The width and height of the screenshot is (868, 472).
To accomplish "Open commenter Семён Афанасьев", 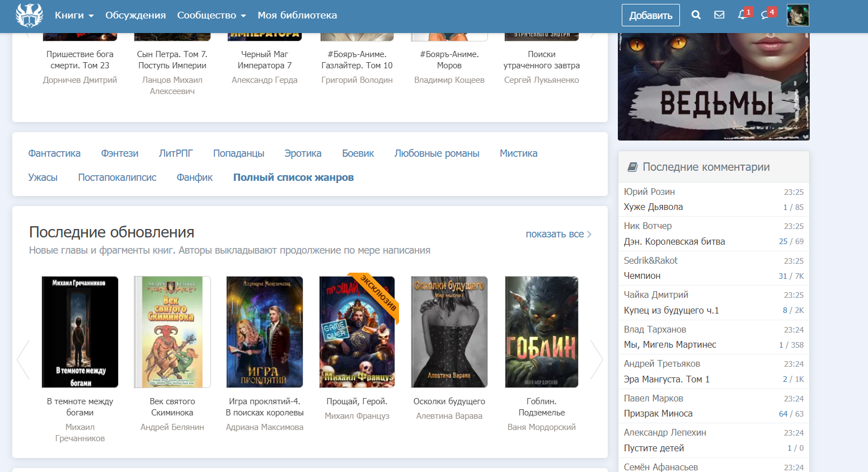I will 661,467.
